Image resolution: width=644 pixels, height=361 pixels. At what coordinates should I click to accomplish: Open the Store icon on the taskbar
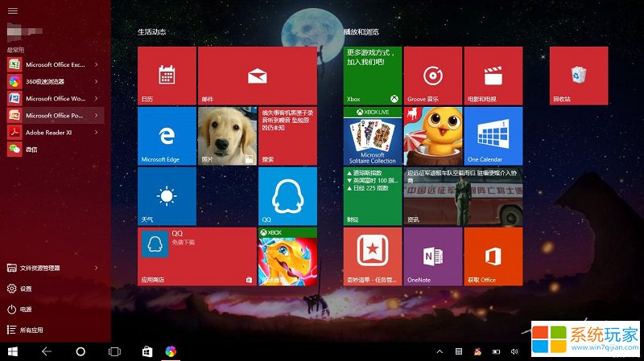coord(147,351)
